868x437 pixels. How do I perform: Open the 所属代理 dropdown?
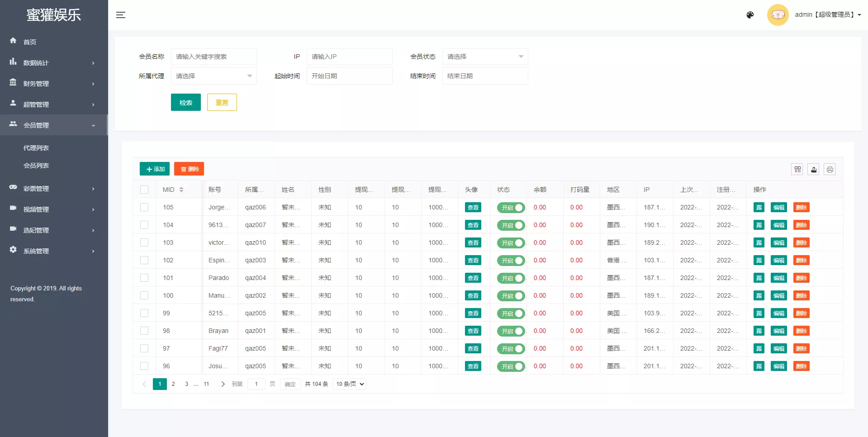point(213,76)
